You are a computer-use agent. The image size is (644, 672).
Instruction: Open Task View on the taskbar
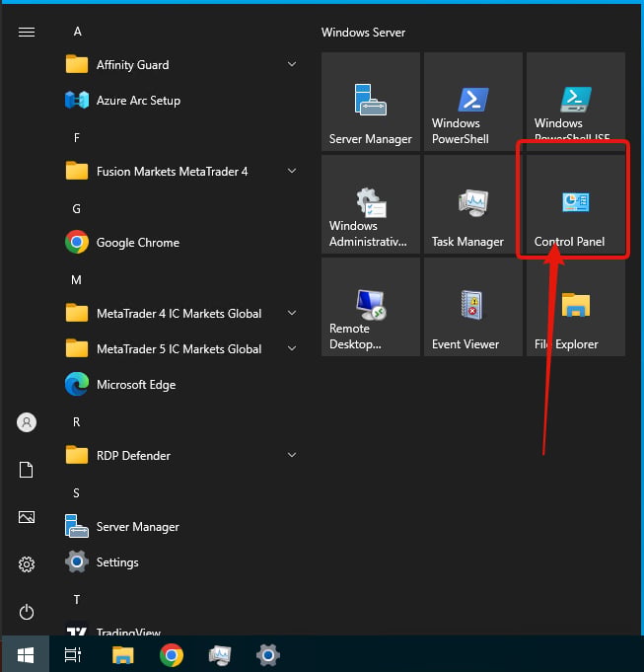[x=73, y=655]
